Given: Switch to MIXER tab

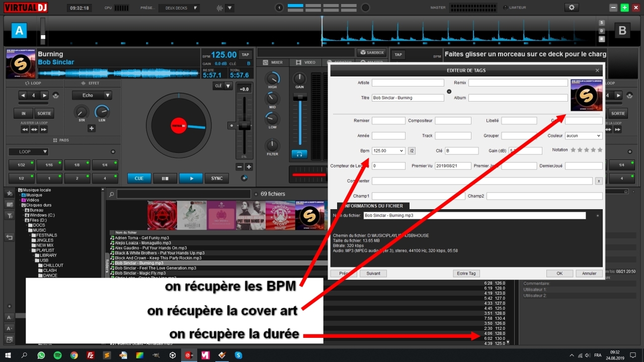Looking at the screenshot, I should (272, 62).
